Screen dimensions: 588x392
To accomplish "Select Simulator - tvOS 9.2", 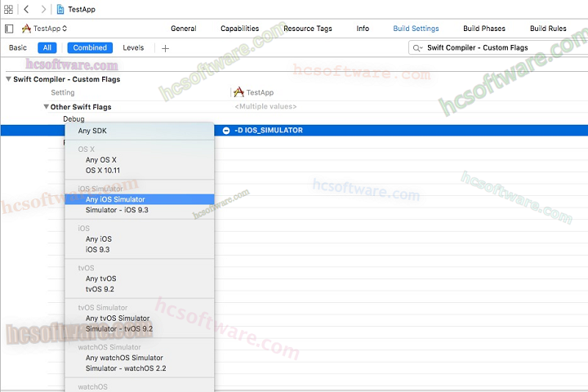I will [140, 328].
